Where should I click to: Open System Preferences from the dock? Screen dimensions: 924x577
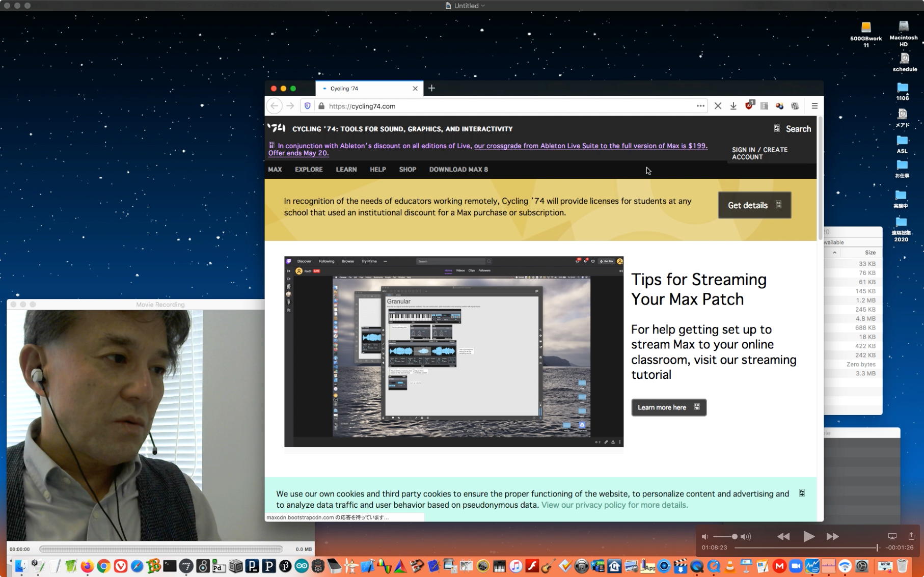(862, 566)
